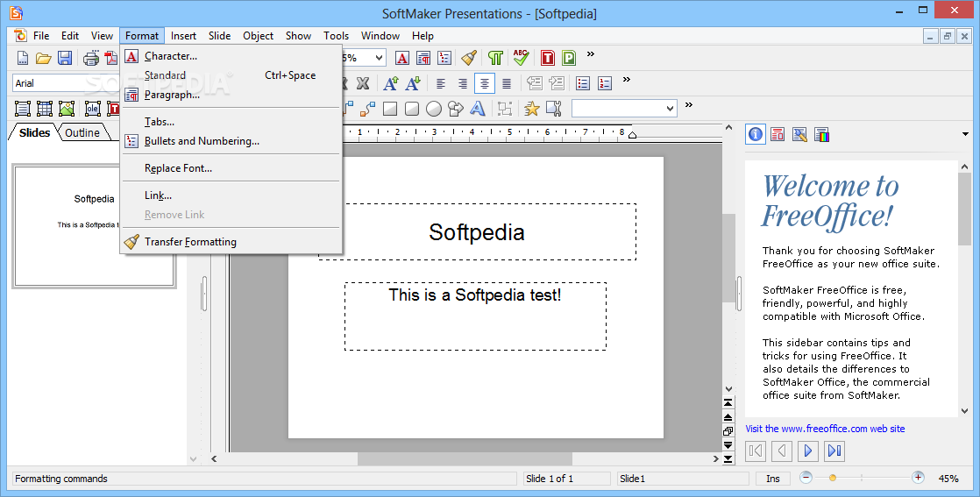The height and width of the screenshot is (497, 980).
Task: Select the Ellipse shape tool
Action: tap(434, 109)
